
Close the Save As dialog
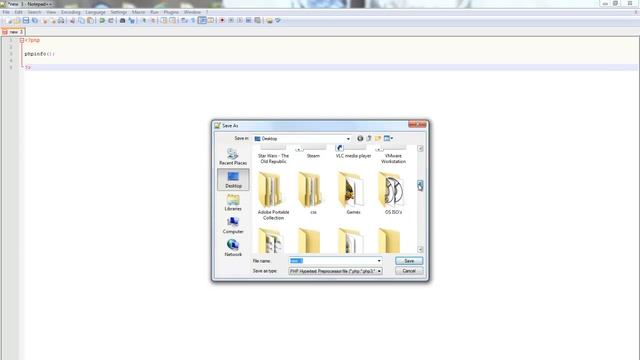[417, 124]
